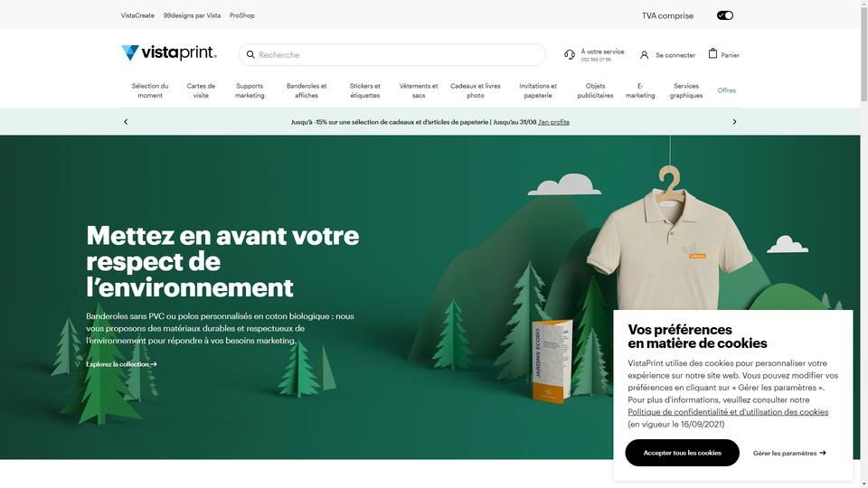
Task: Click the user account icon
Action: point(644,55)
